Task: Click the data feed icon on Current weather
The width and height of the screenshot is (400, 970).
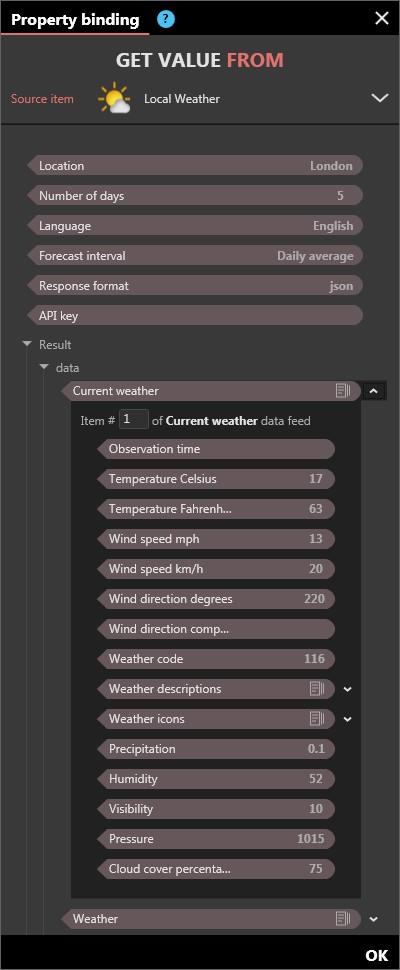Action: (x=343, y=391)
